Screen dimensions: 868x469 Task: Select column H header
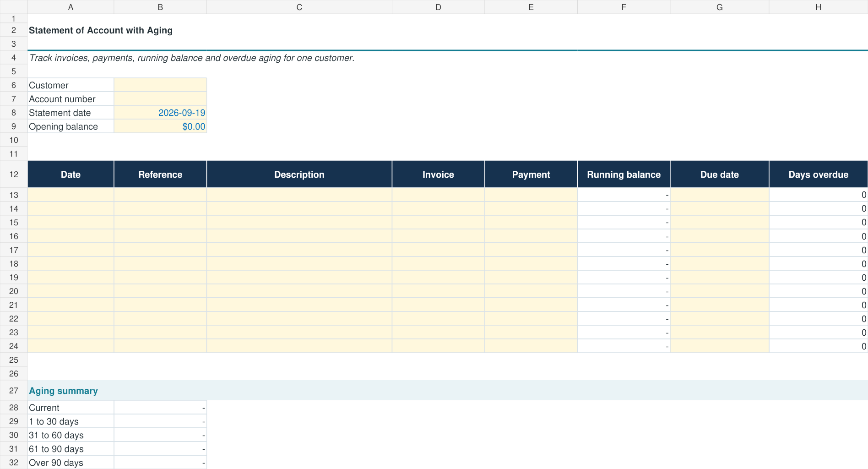pos(818,7)
